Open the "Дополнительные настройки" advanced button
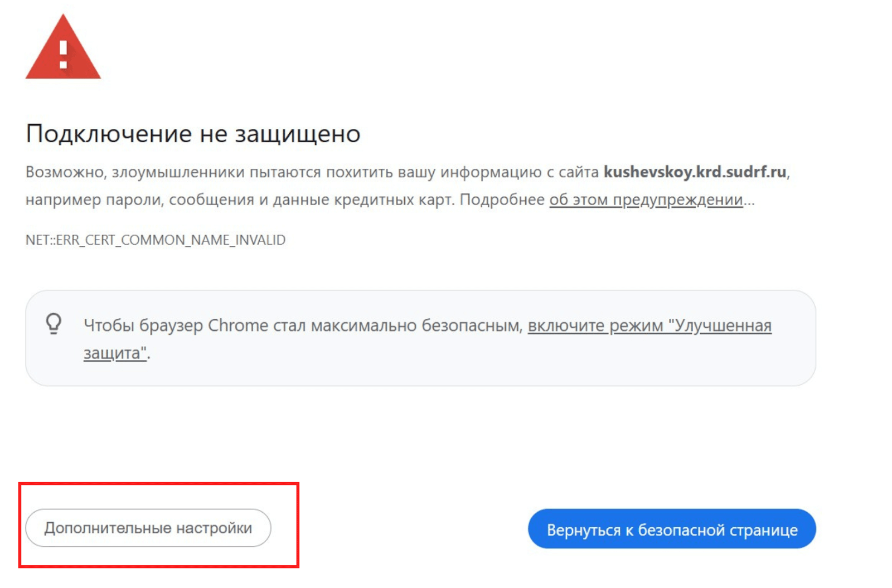The image size is (892, 588). (148, 528)
